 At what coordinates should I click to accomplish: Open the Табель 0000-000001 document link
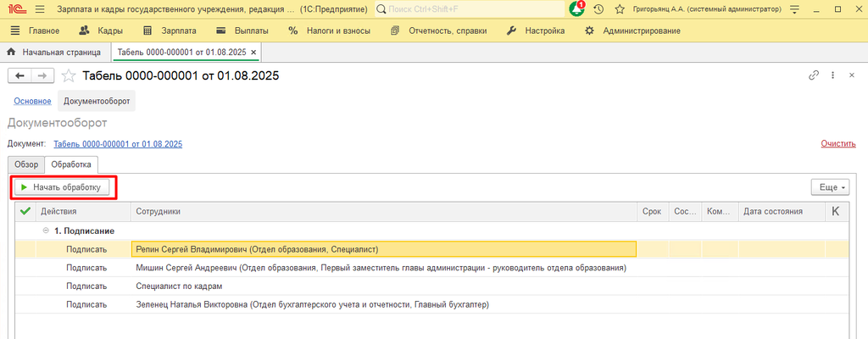[x=118, y=143]
